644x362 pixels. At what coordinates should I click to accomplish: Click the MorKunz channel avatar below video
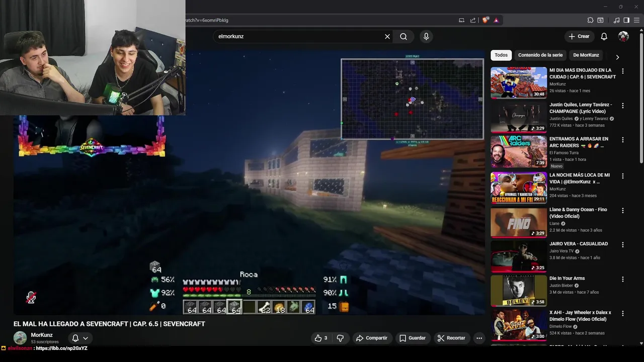pyautogui.click(x=20, y=338)
